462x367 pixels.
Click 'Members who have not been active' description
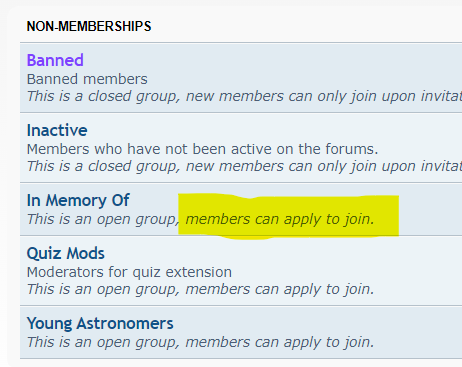click(202, 149)
